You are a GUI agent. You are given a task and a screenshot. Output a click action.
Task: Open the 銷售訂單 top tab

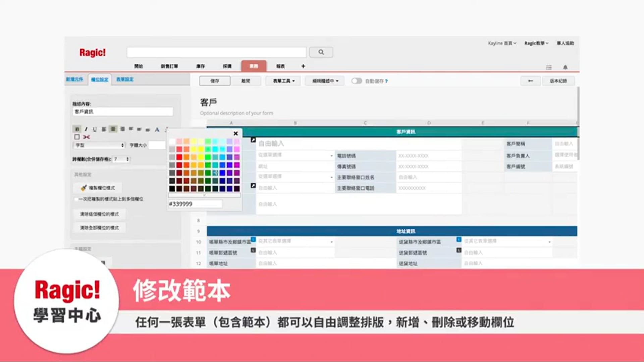(x=169, y=66)
